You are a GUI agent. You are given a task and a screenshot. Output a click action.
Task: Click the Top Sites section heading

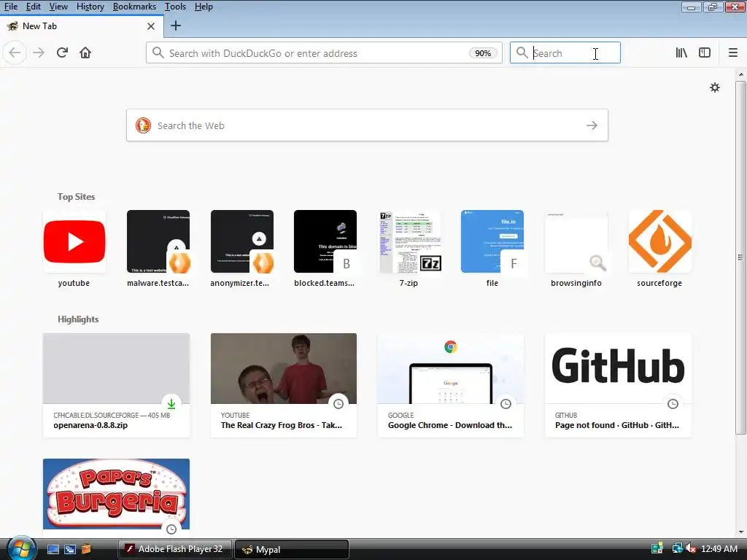point(76,197)
